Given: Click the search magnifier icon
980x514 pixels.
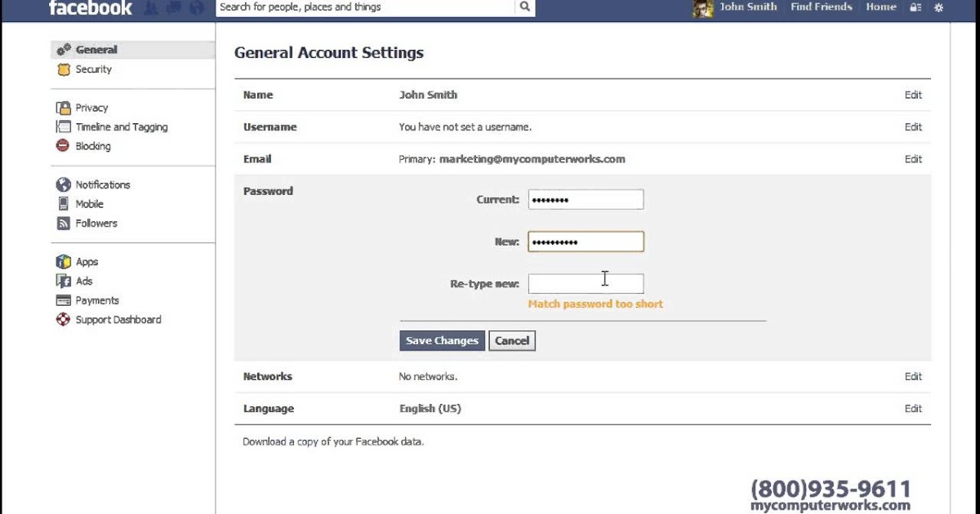Looking at the screenshot, I should (524, 7).
